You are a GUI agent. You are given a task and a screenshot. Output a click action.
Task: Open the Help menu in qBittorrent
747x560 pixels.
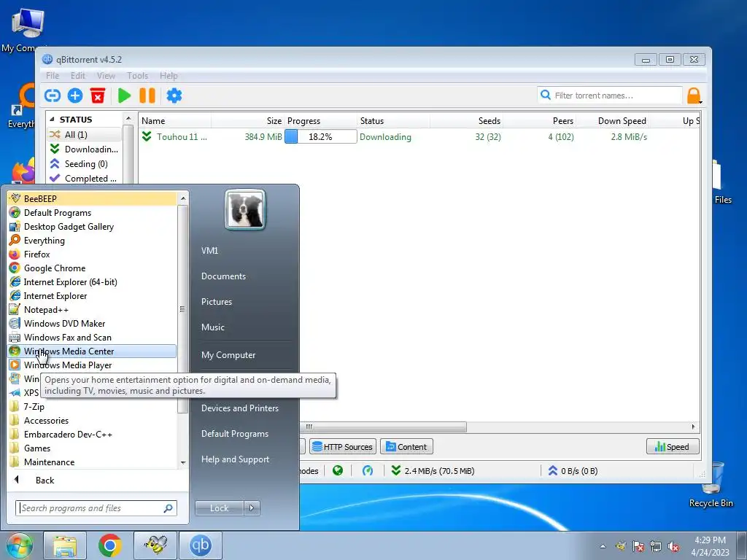pyautogui.click(x=169, y=76)
